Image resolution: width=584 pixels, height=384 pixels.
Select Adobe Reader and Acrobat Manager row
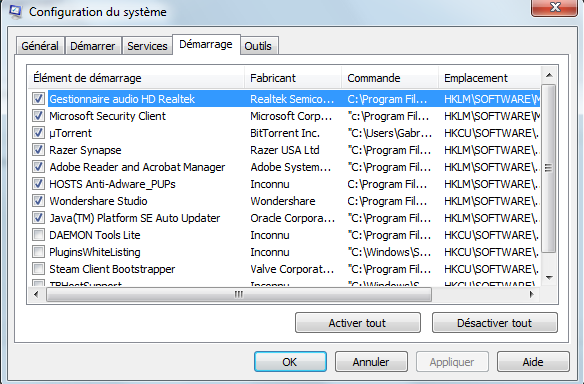click(284, 167)
